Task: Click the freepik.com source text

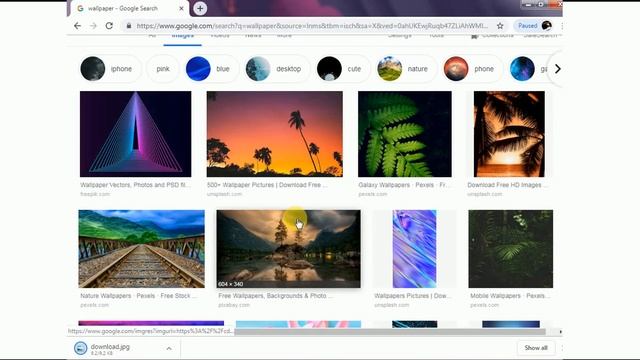Action: (x=95, y=194)
